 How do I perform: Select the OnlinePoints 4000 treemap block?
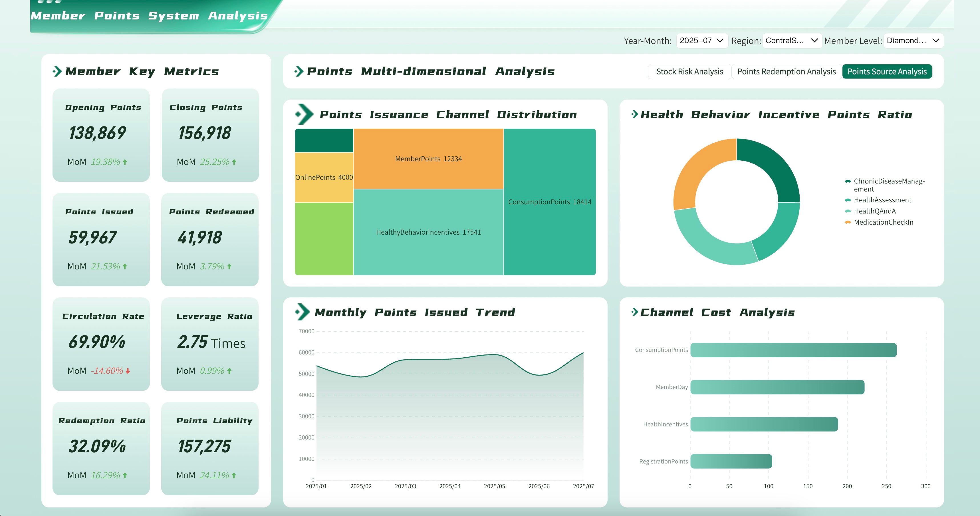pyautogui.click(x=324, y=177)
